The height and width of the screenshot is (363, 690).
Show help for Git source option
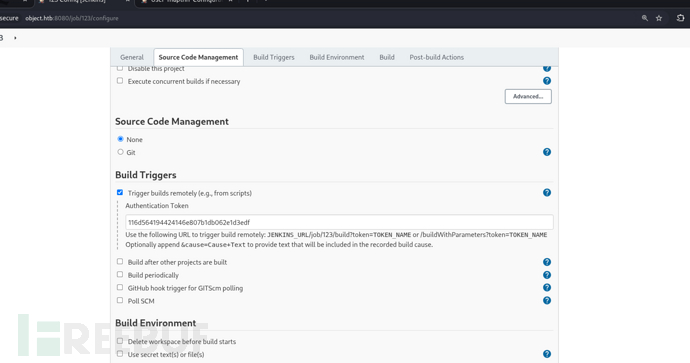pos(547,152)
